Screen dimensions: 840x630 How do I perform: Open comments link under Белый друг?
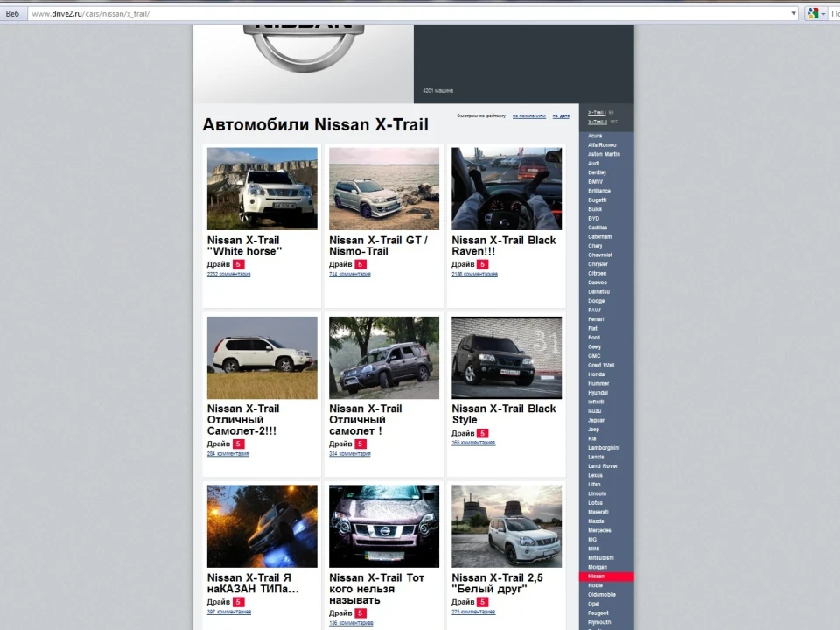[473, 612]
